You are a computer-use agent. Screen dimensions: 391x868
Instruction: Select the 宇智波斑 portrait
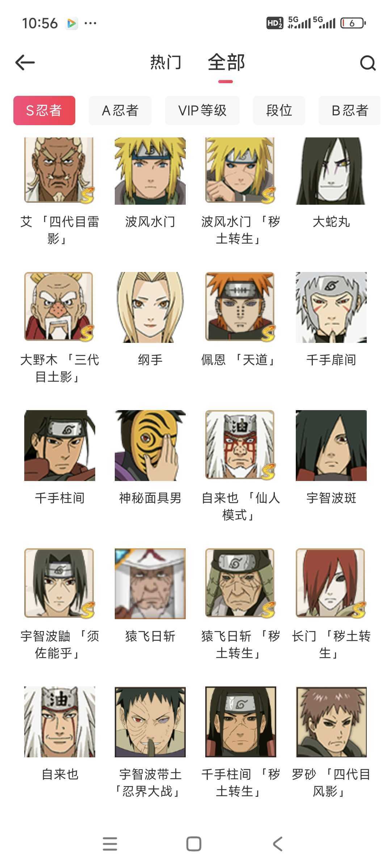click(331, 446)
